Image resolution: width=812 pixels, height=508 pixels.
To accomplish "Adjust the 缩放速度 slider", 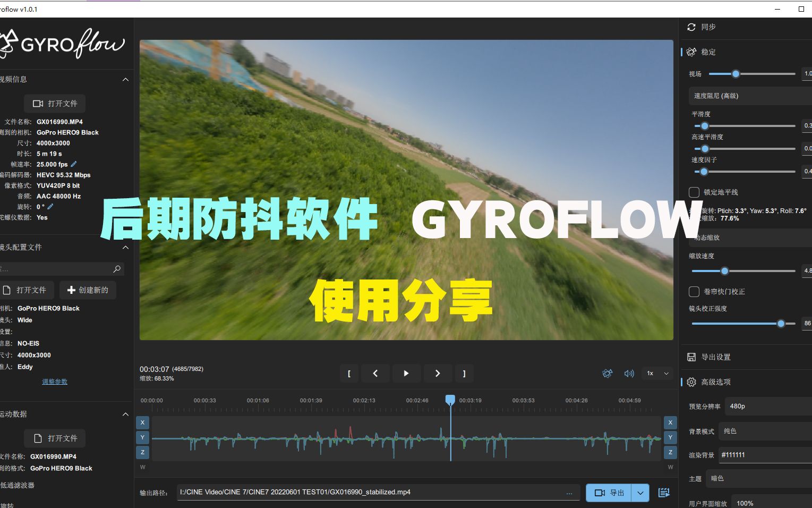I will 743,271.
